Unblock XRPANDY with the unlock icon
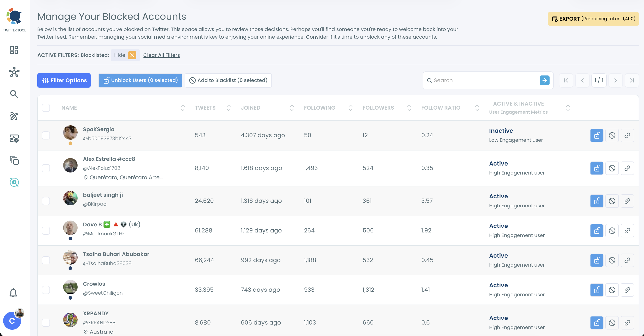This screenshot has height=336, width=644. [x=597, y=323]
